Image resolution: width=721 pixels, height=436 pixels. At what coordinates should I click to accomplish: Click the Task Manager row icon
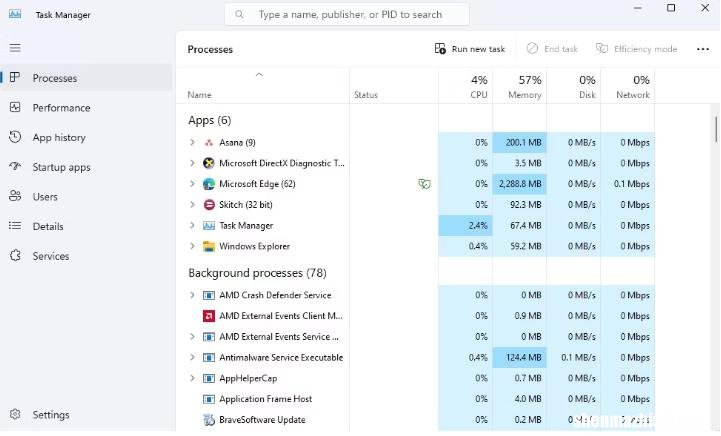[x=209, y=225]
